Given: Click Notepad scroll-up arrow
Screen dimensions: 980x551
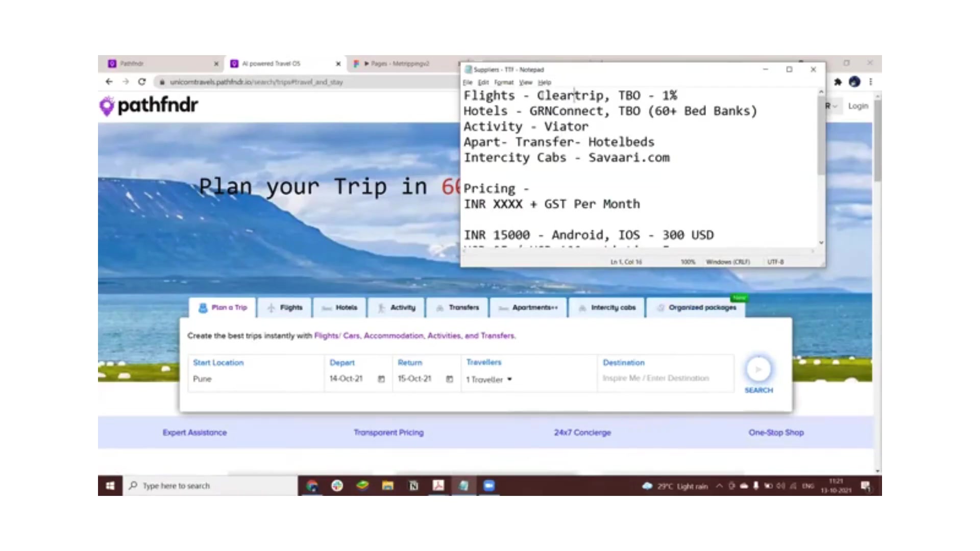Looking at the screenshot, I should coord(821,92).
